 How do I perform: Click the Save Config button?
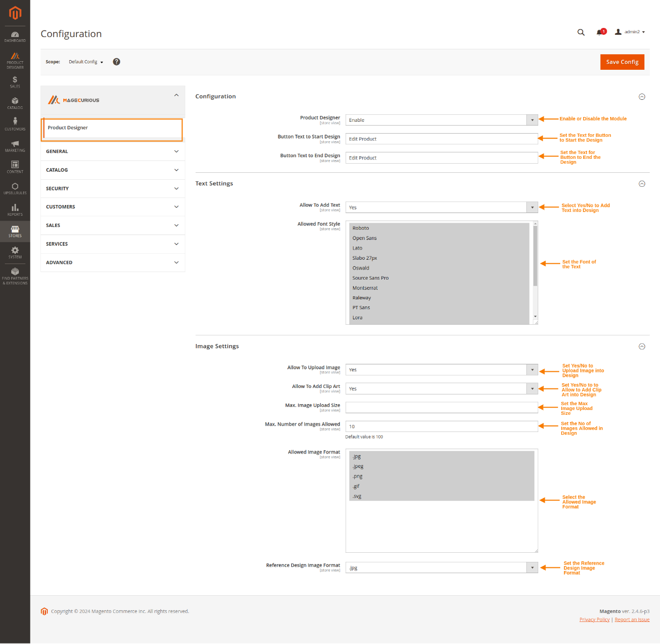click(622, 62)
